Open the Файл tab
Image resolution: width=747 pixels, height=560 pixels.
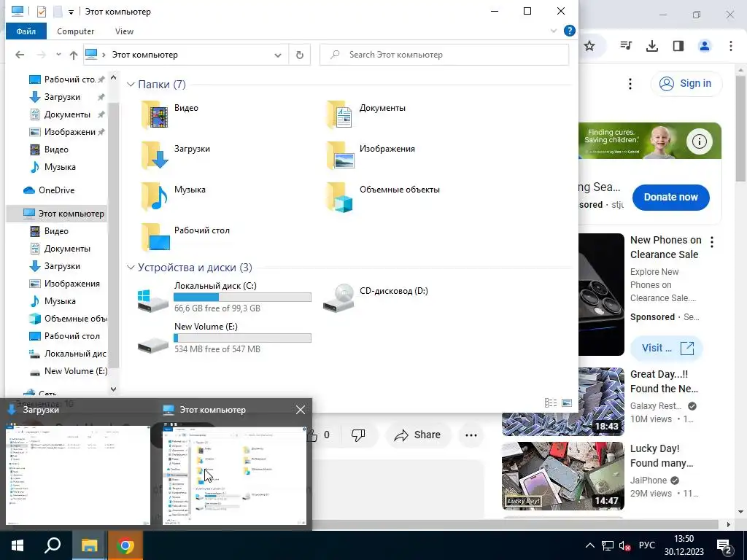26,31
